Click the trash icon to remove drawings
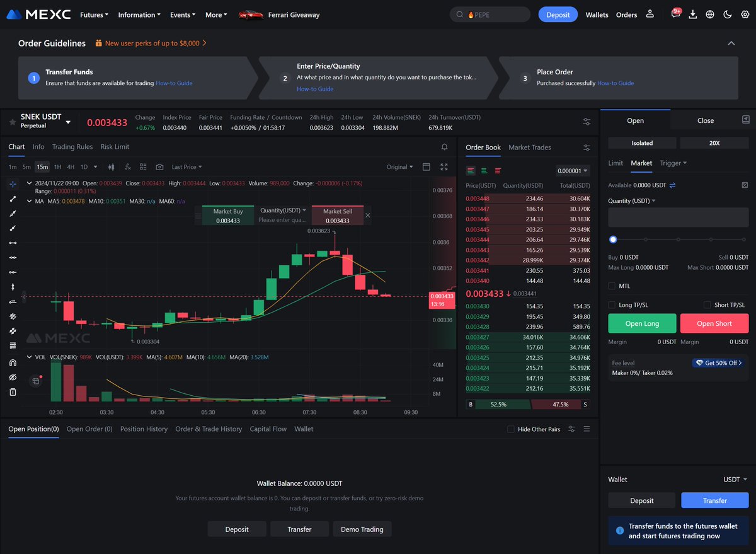Screen dimensions: 756x554 pyautogui.click(x=13, y=392)
